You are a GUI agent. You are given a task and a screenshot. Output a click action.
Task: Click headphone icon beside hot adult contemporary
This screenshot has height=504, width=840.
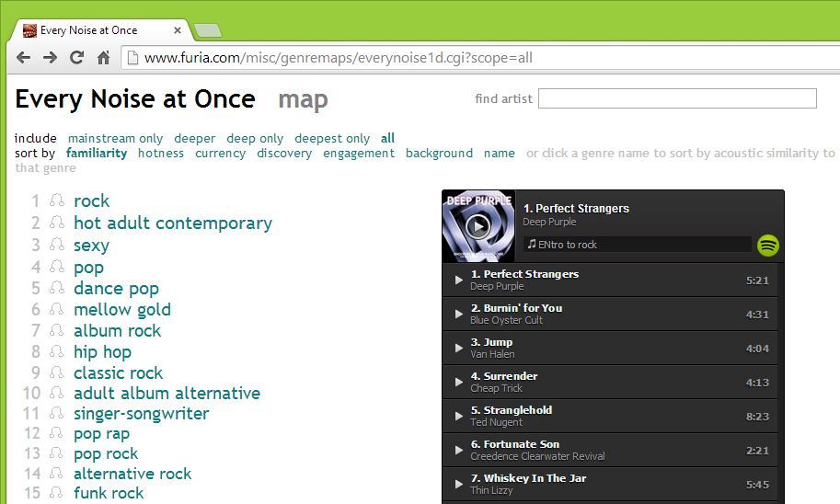57,223
